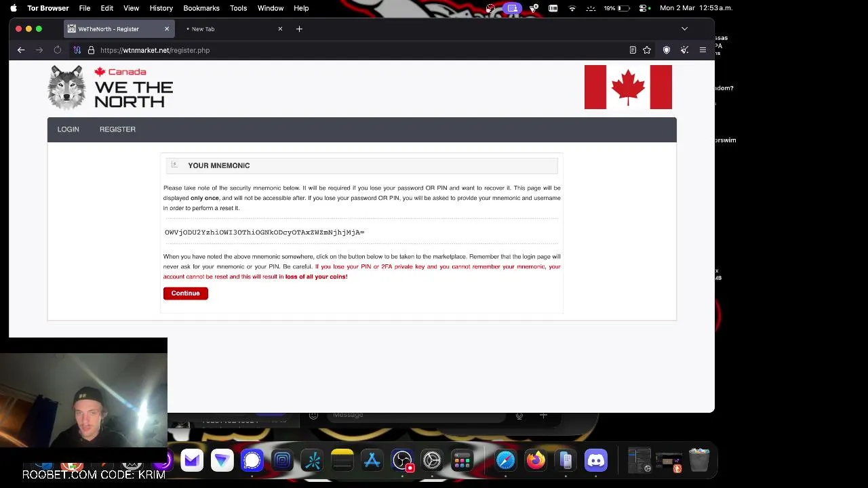Open the Trash in the Dock
Screen dimensions: 868x488
click(x=699, y=461)
